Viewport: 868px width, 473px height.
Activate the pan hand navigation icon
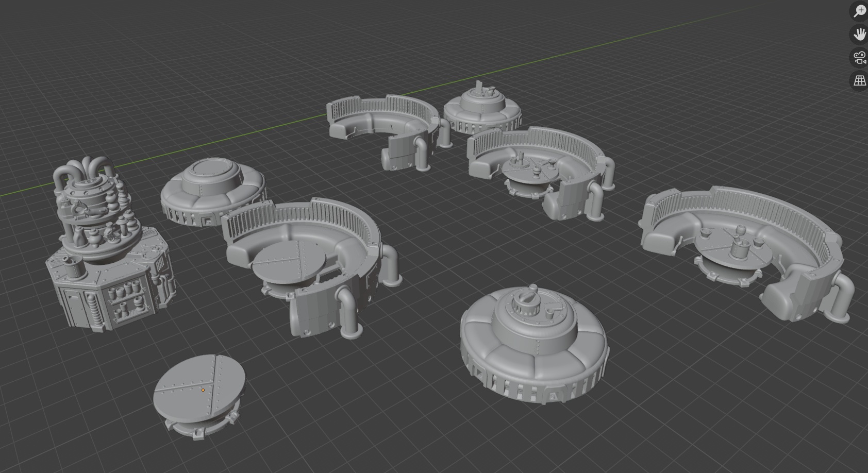[x=859, y=35]
